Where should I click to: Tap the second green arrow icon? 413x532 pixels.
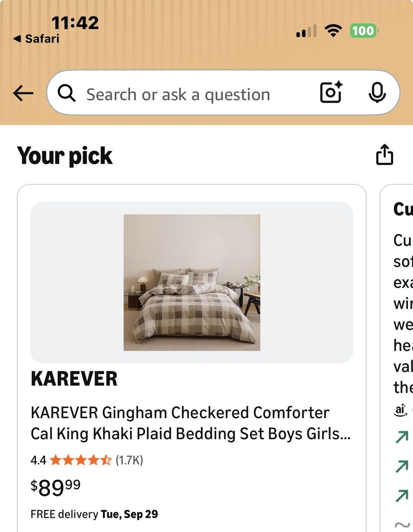[401, 466]
